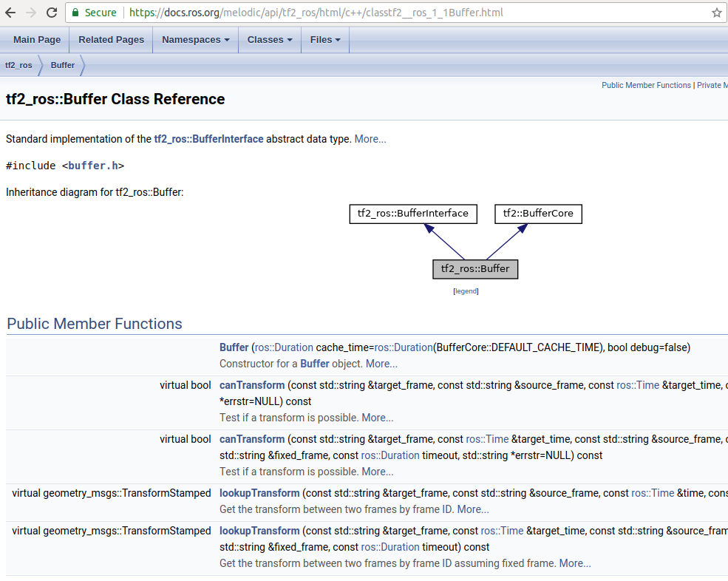
Task: Click More... after the Buffer constructor description
Action: [381, 363]
